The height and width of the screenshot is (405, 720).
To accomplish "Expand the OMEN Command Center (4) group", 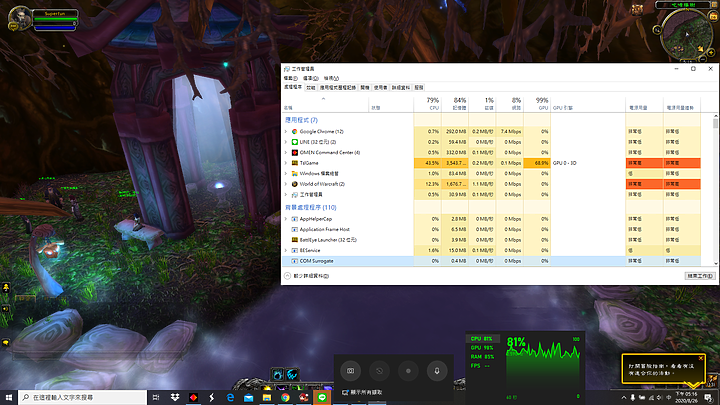I will pos(286,152).
